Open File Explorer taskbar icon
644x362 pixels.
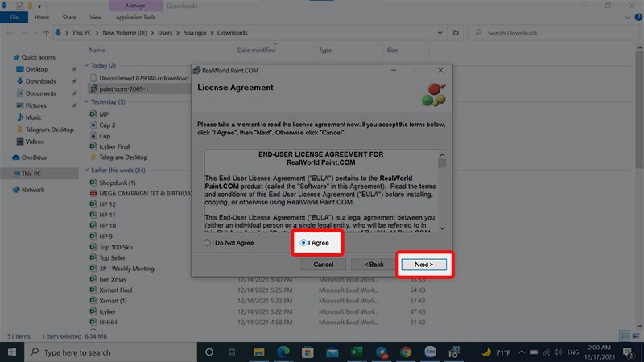point(260,352)
